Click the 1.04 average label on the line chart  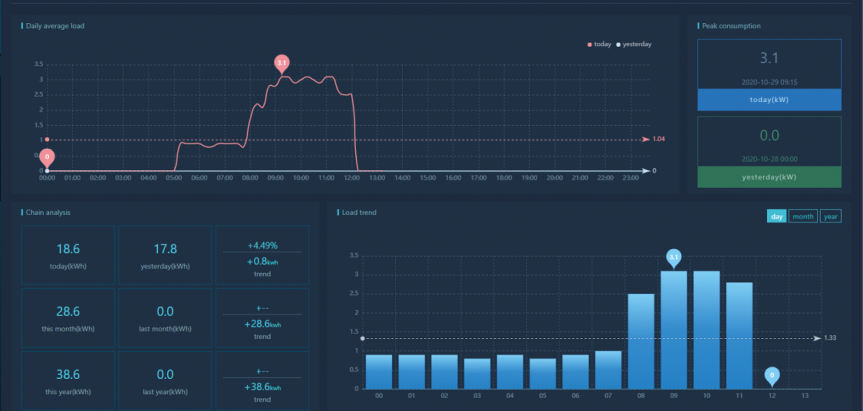pos(659,139)
